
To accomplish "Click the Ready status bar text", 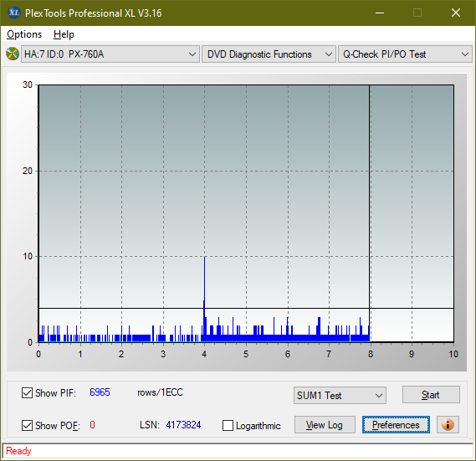I will pyautogui.click(x=18, y=451).
